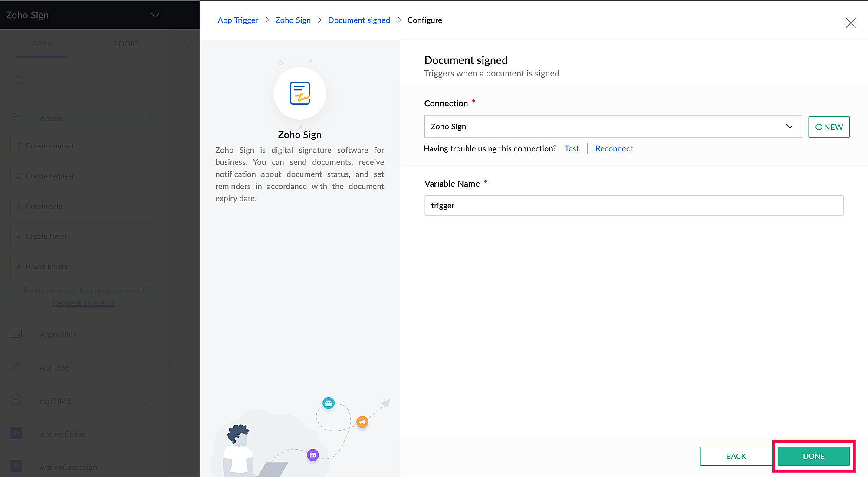Click the Reconnect link
This screenshot has width=868, height=477.
click(x=614, y=148)
